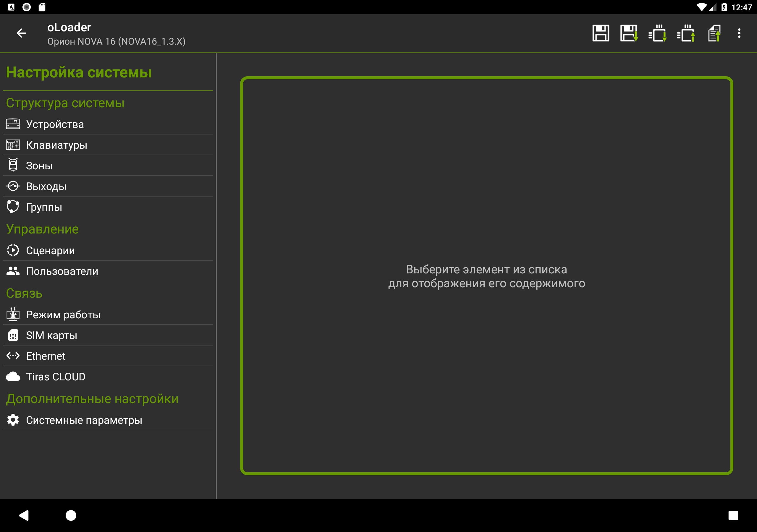The width and height of the screenshot is (757, 532).
Task: Click chip icon with green up arrow
Action: [686, 33]
